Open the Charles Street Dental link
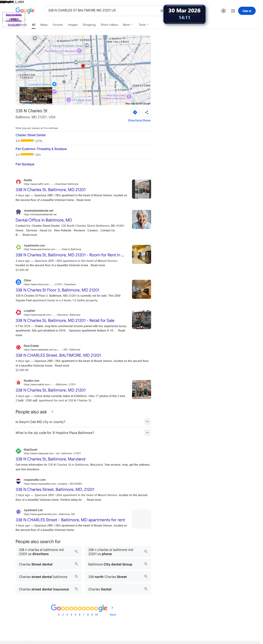The height and width of the screenshot is (644, 263). [x=30, y=135]
